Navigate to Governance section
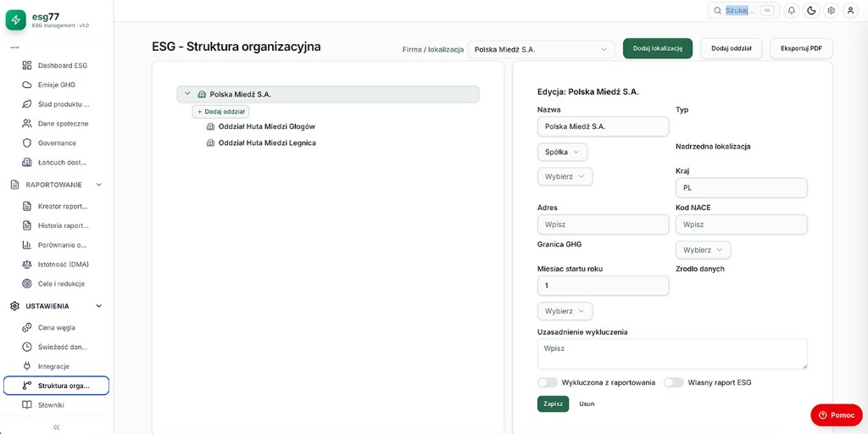Viewport: 868px width, 434px height. (x=56, y=142)
